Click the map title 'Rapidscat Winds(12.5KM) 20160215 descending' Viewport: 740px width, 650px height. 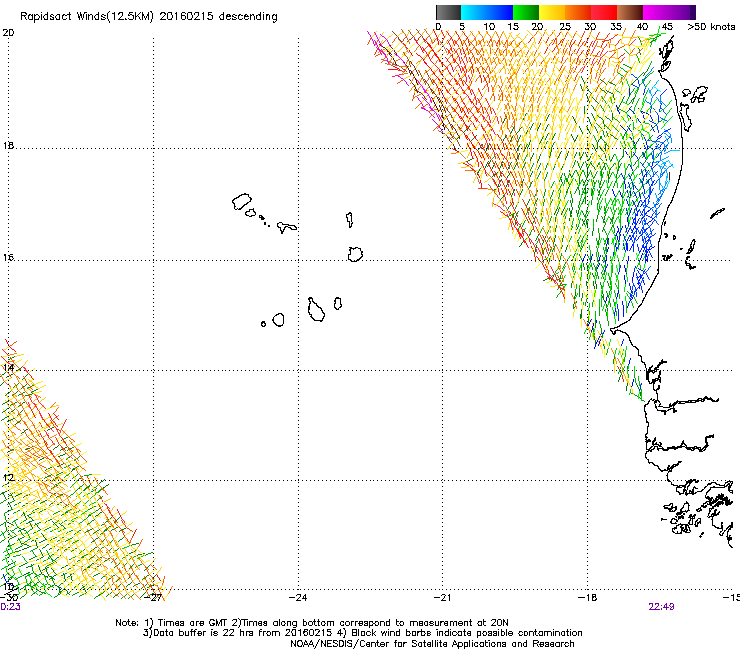coord(149,17)
